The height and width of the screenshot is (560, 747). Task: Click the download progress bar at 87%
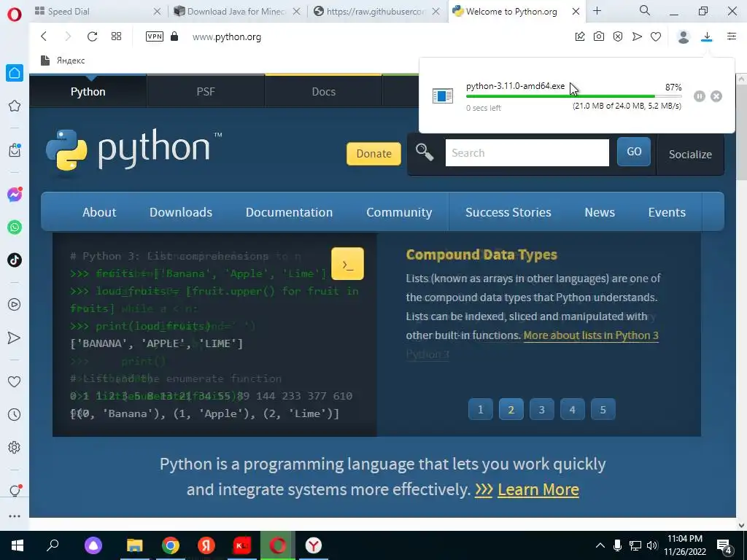coord(573,96)
